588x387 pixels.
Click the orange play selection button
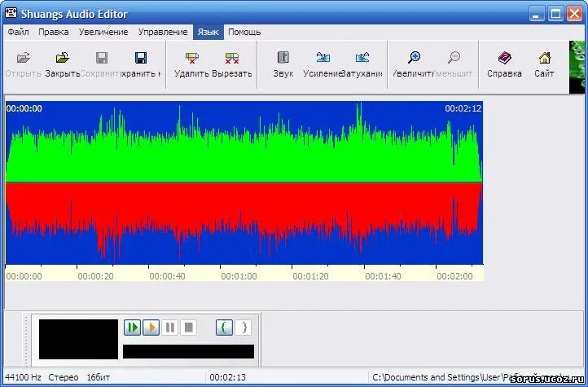coord(151,328)
